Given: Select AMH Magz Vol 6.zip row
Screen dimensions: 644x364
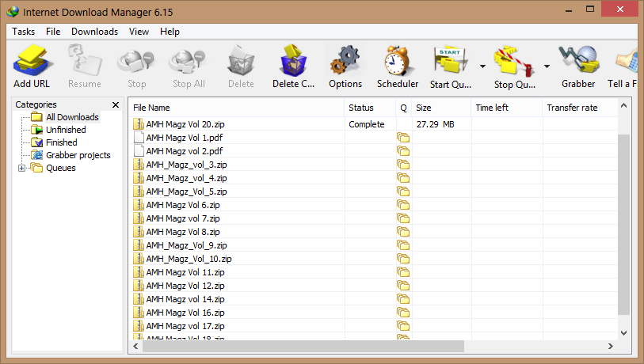Looking at the screenshot, I should click(374, 205).
